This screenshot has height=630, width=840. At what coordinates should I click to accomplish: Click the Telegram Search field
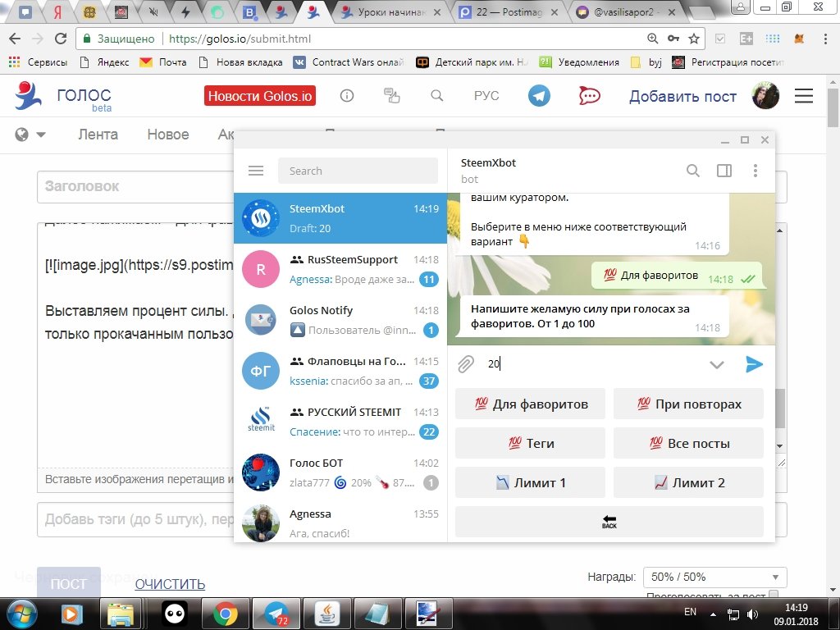click(x=358, y=171)
